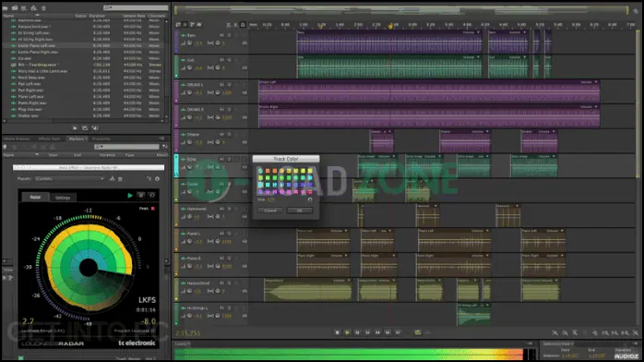Select the Markers tab

[x=77, y=139]
